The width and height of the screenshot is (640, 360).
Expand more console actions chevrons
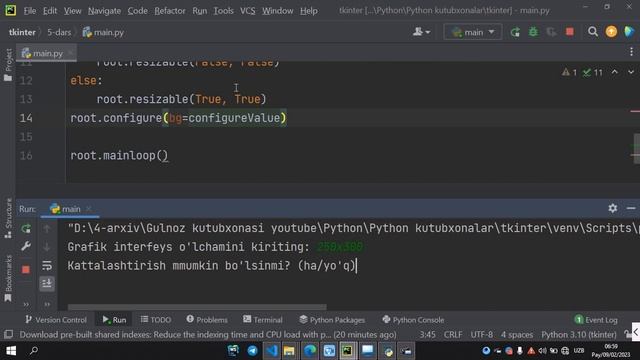47,304
